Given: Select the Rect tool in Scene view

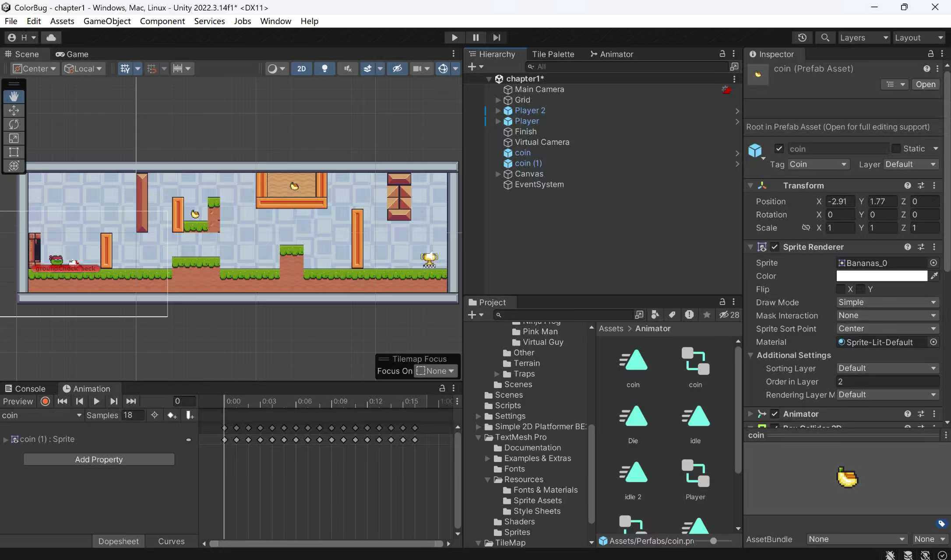Looking at the screenshot, I should [14, 152].
